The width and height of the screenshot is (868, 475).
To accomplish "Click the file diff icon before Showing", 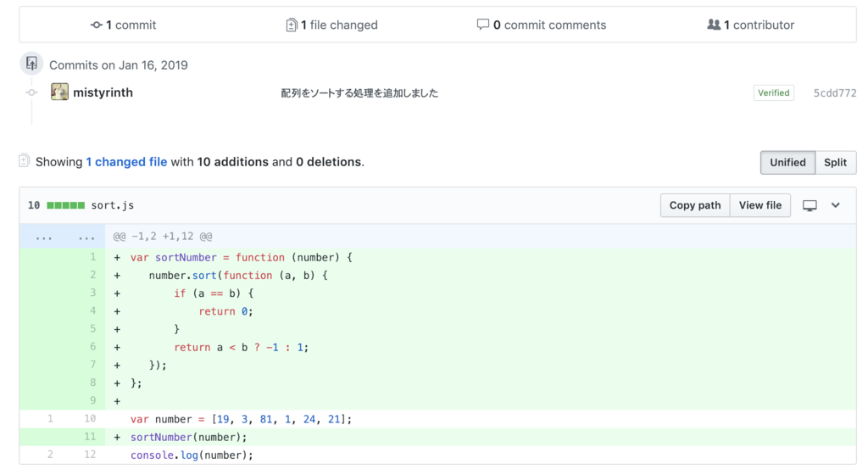I will 24,160.
